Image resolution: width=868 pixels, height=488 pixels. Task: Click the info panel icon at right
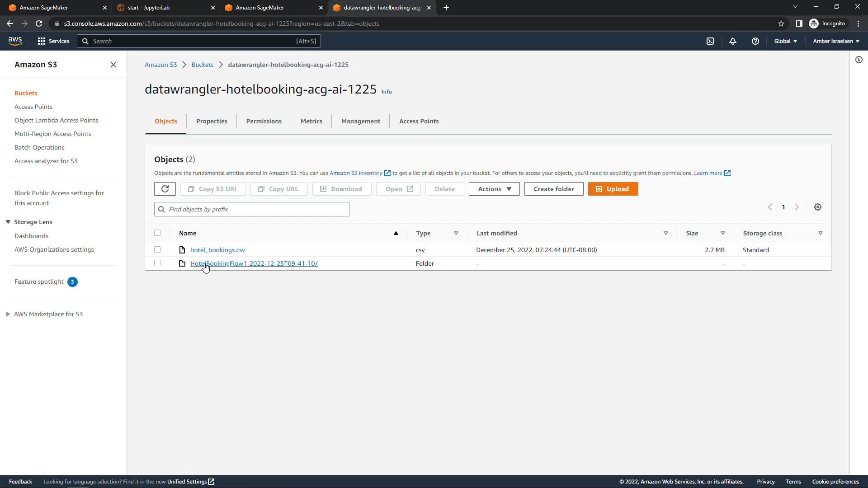pyautogui.click(x=859, y=60)
